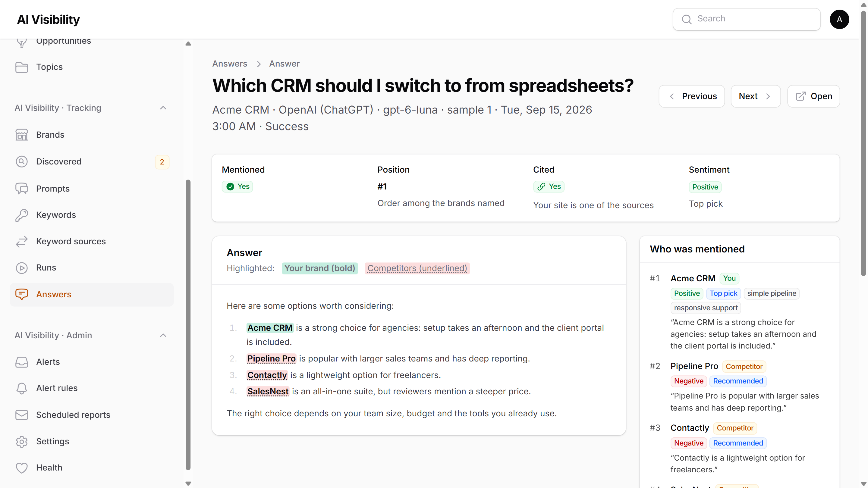The width and height of the screenshot is (868, 488).
Task: Click the Runs play icon
Action: tap(22, 268)
